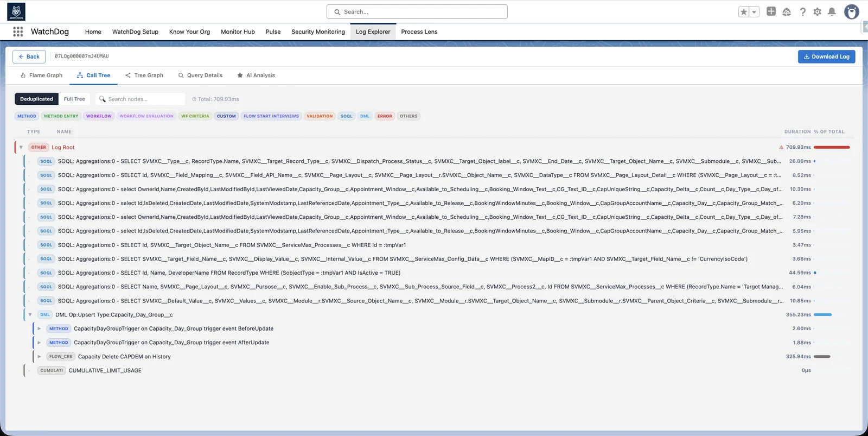Toggle the WF CRITERIA filter chip
The image size is (868, 436).
click(195, 116)
